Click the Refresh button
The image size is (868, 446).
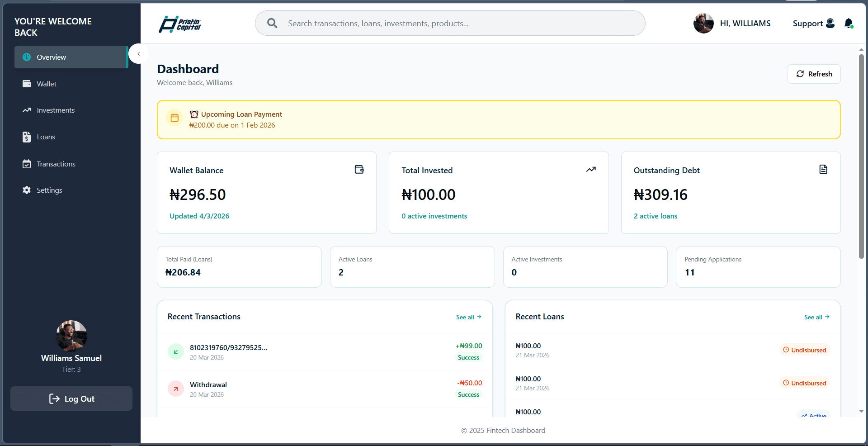pos(814,74)
